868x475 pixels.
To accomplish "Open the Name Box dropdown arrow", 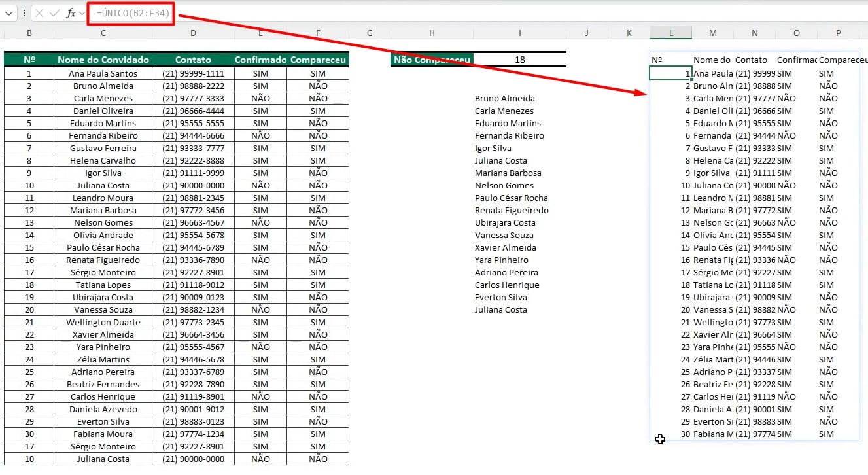I will [x=8, y=13].
